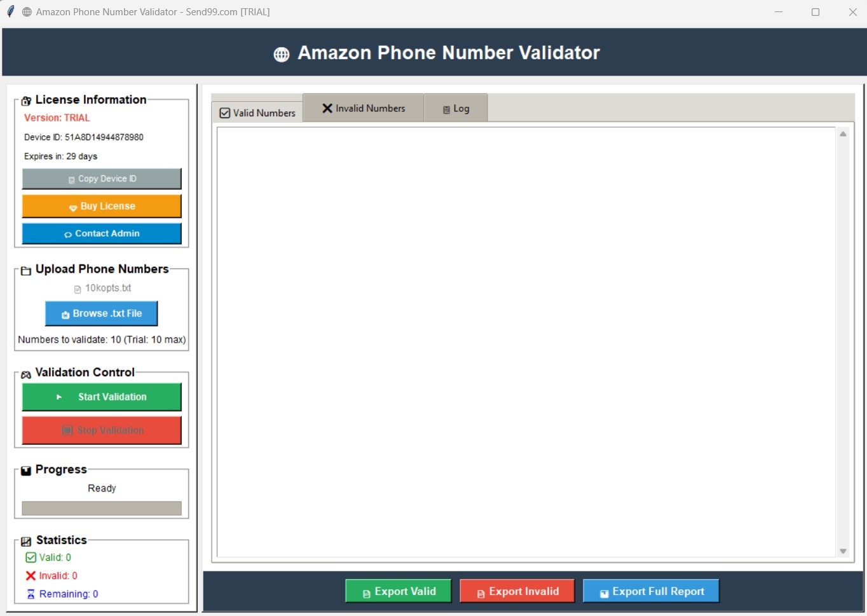Click the hourglass icon next to Remaining count
Screen dimensions: 867x616
31,594
